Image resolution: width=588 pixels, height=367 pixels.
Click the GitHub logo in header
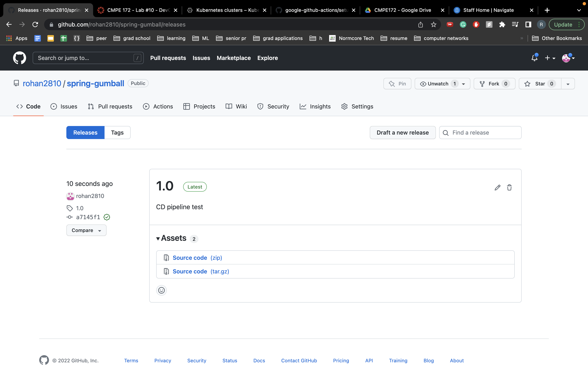pos(19,58)
